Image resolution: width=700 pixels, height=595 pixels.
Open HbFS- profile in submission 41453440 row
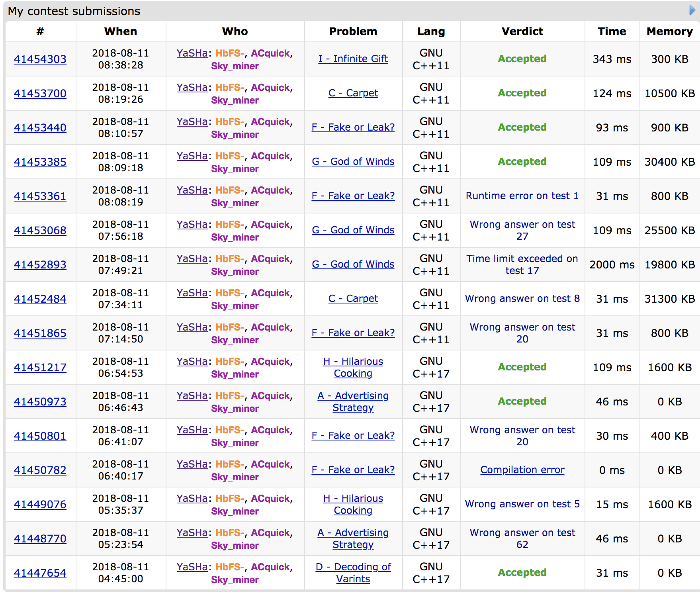point(230,122)
